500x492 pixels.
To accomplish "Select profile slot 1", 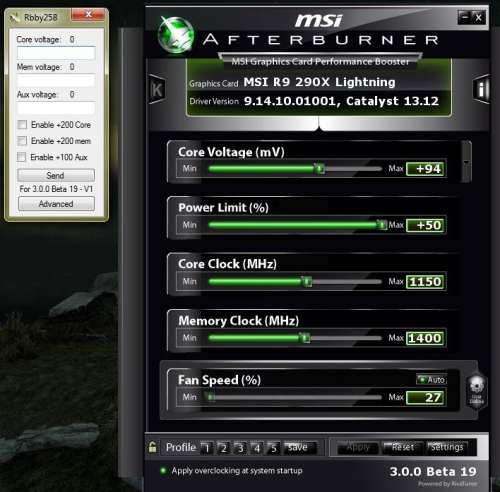I will point(207,448).
